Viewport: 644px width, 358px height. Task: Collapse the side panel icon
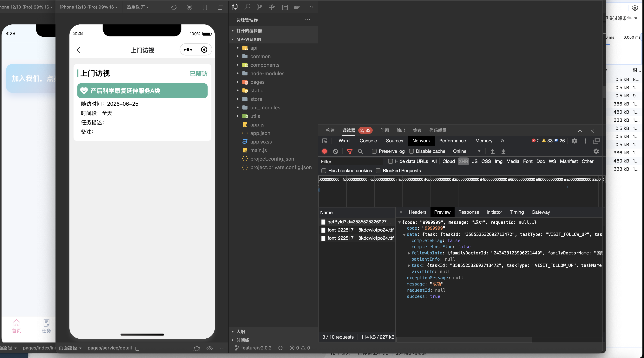pos(312,7)
